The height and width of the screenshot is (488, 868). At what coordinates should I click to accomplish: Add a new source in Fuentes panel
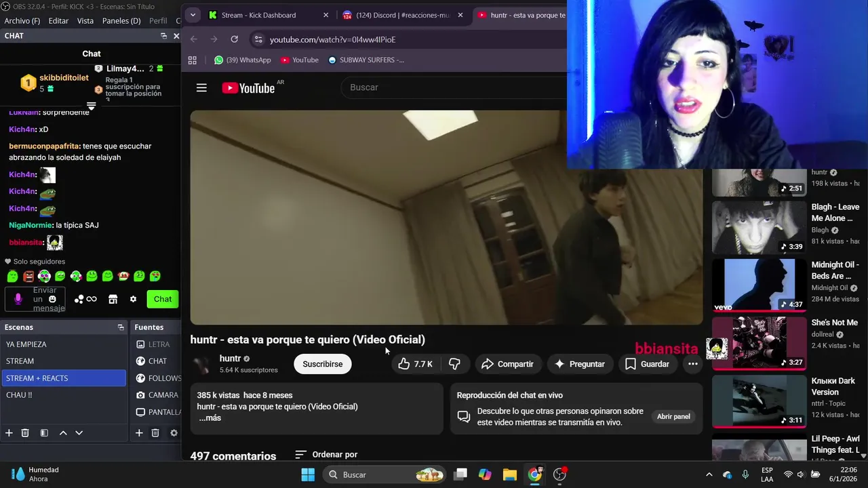point(139,433)
